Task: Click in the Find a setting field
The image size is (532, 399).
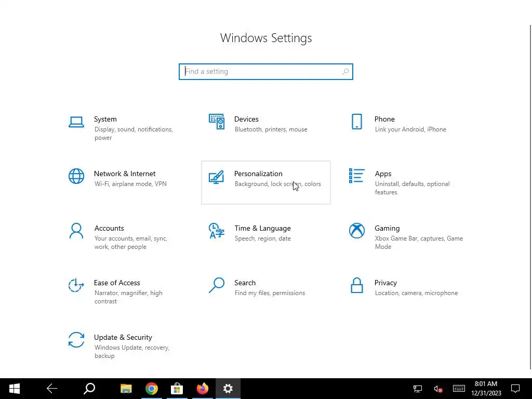Action: (265, 72)
